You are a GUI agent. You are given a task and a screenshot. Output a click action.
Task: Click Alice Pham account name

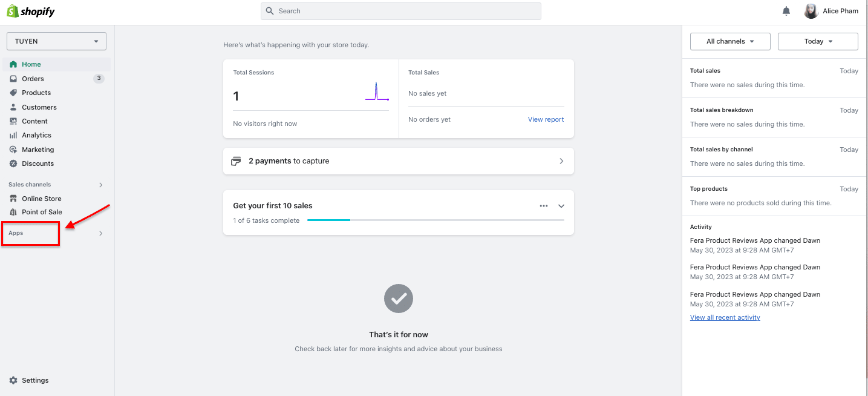pyautogui.click(x=840, y=11)
